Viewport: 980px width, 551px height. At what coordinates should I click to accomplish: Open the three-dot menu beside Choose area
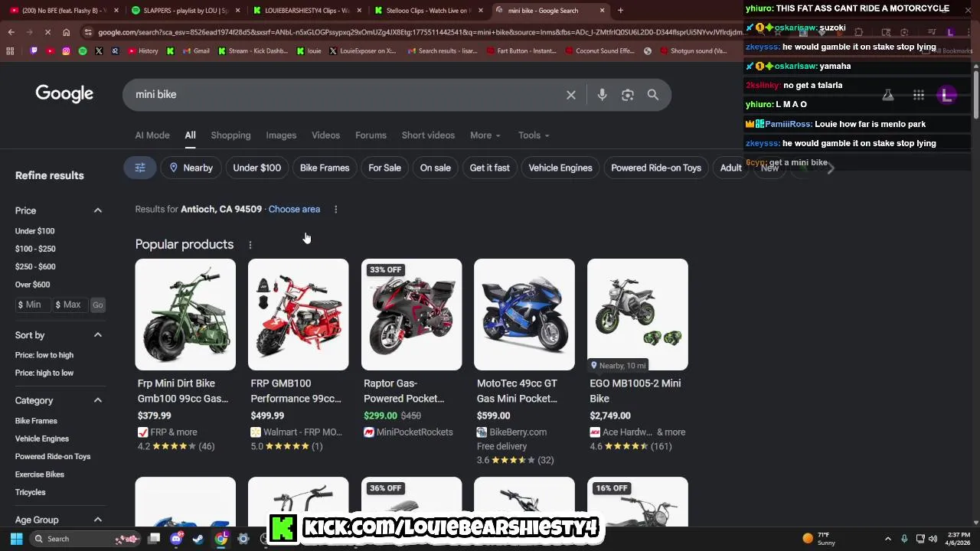coord(335,209)
